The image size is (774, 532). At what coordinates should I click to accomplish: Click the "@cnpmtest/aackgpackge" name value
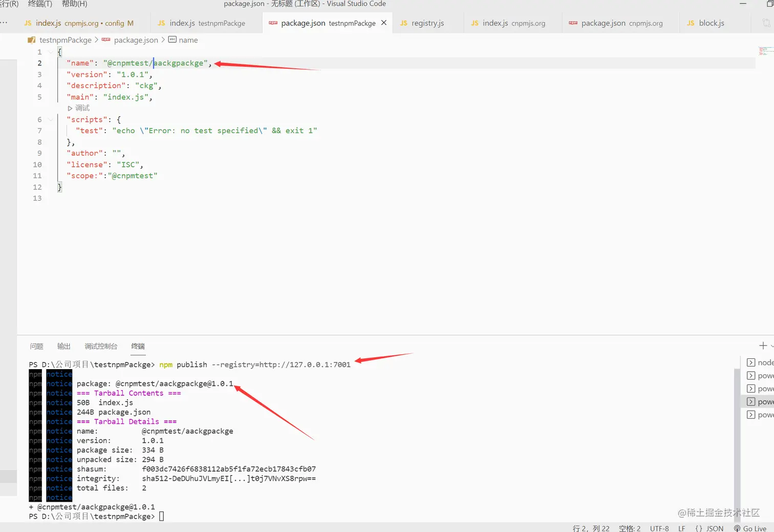click(x=156, y=63)
